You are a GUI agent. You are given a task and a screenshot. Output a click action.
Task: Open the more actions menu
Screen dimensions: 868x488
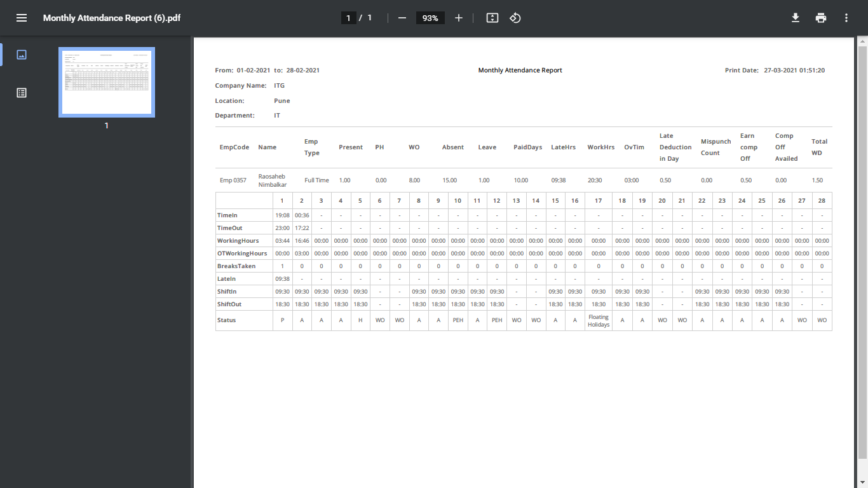(846, 18)
